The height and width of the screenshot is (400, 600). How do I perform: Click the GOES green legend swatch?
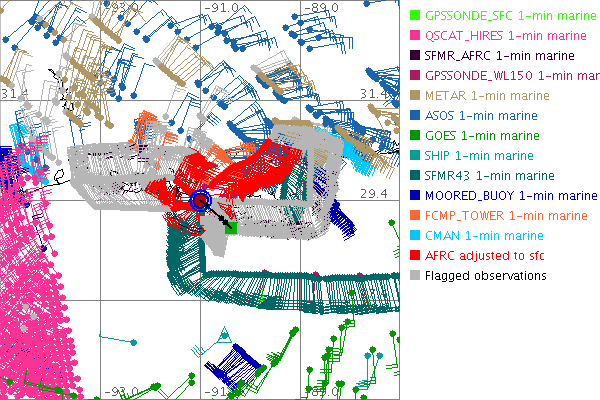click(x=415, y=136)
